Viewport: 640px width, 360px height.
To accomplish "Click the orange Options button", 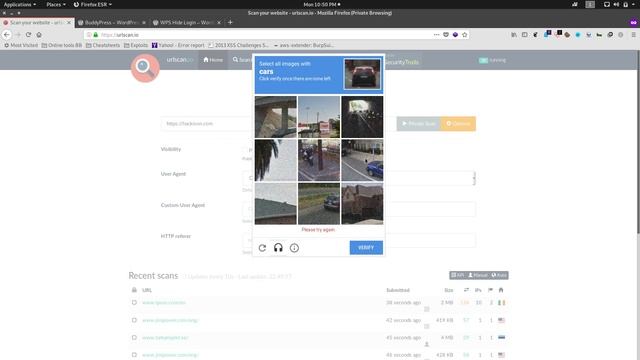I will (x=458, y=124).
